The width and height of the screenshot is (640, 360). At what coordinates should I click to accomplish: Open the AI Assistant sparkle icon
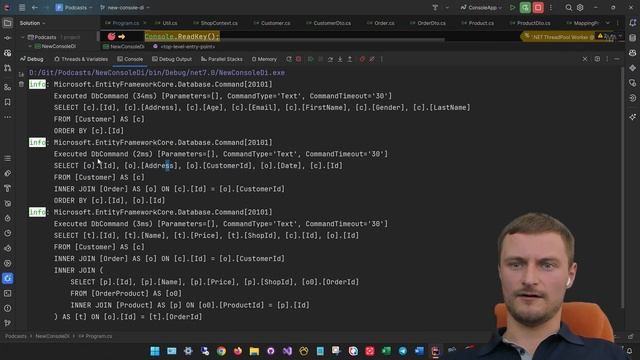(x=633, y=117)
